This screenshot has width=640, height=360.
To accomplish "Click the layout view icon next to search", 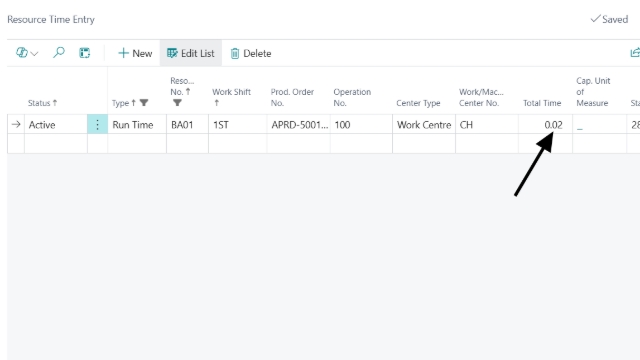I will pos(84,53).
